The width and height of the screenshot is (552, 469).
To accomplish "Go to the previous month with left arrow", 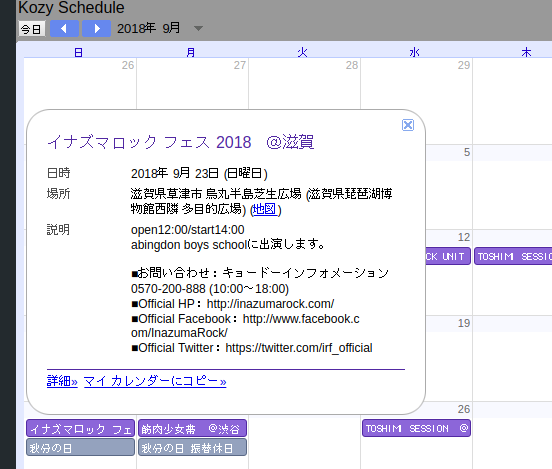I will 64,29.
